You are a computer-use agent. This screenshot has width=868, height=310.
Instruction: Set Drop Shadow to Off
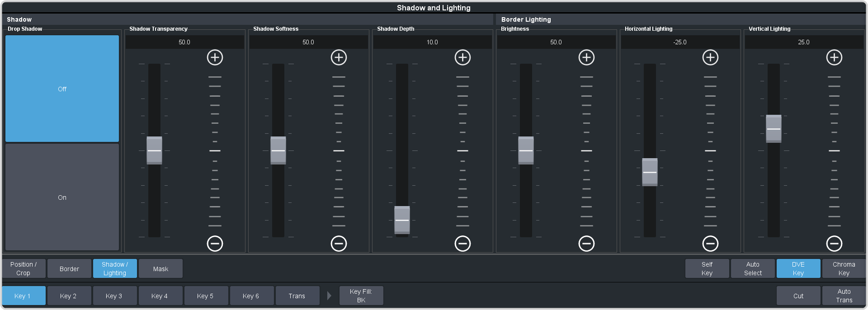pyautogui.click(x=62, y=89)
